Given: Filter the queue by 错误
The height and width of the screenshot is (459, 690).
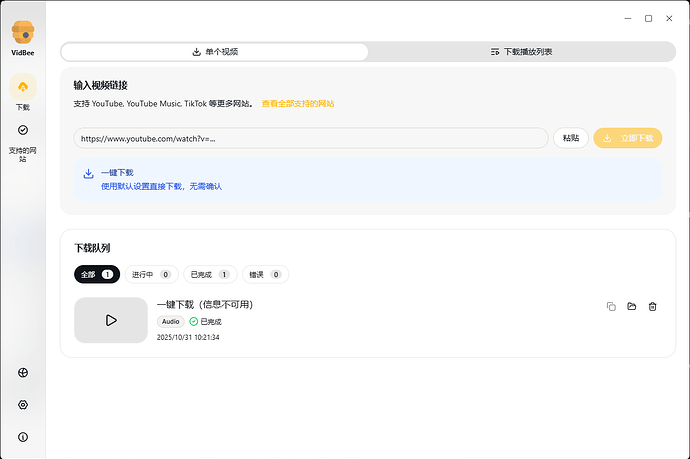Looking at the screenshot, I should click(265, 274).
